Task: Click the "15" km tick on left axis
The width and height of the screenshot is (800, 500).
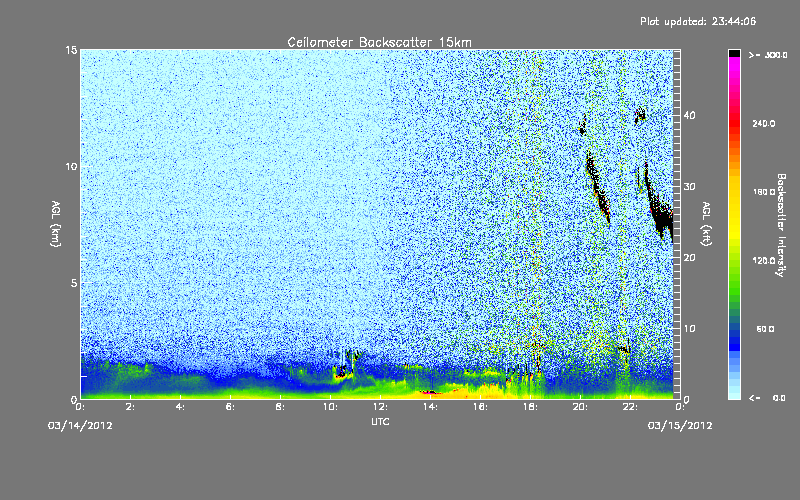Action: (71, 50)
